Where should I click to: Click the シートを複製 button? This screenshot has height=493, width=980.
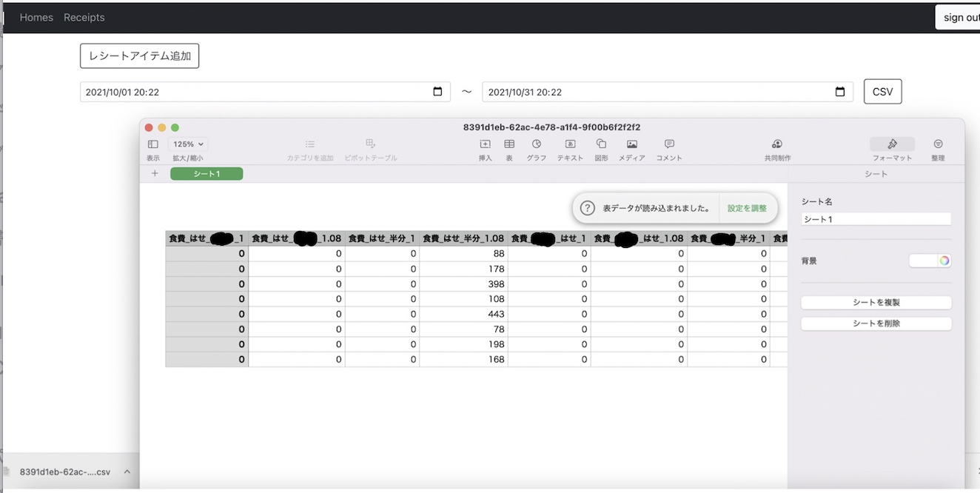[x=876, y=303]
